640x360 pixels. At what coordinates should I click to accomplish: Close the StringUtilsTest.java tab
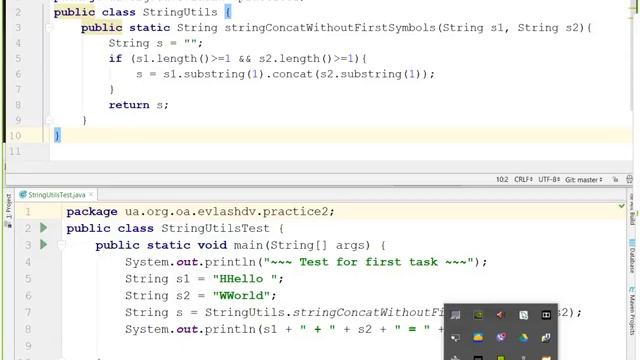tap(91, 195)
